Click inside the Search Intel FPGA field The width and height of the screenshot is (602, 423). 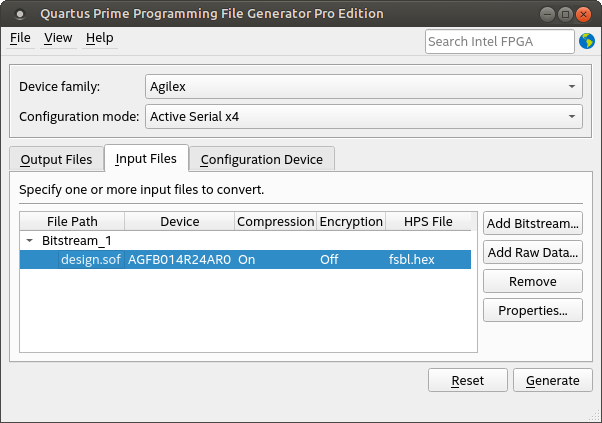(x=498, y=41)
